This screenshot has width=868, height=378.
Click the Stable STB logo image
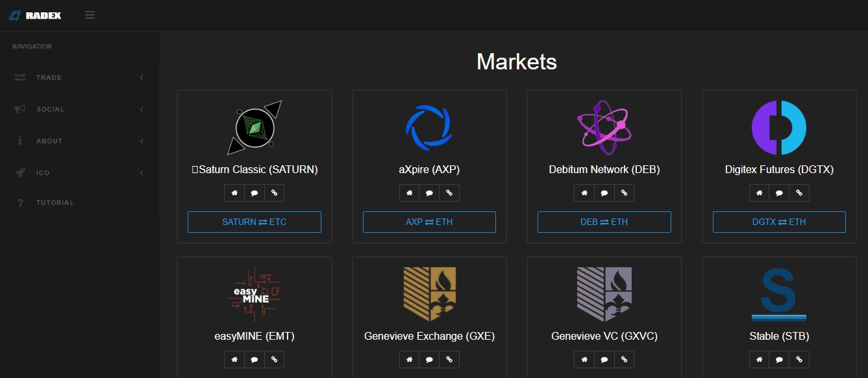(x=779, y=294)
